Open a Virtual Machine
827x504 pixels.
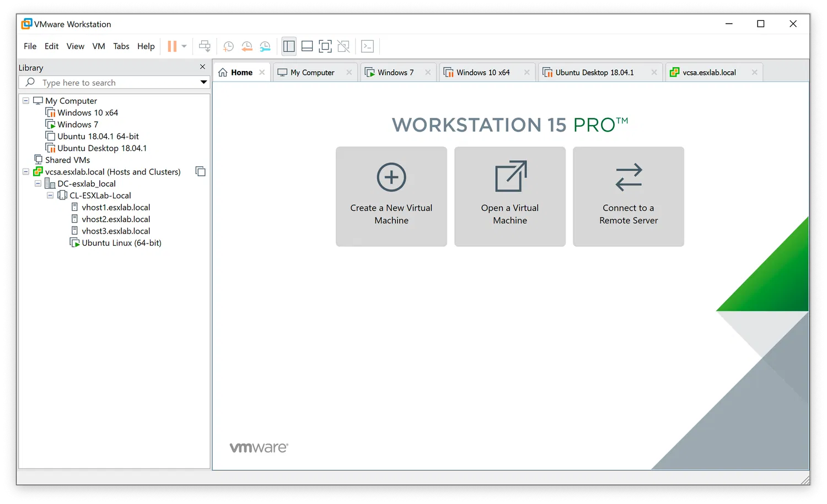(509, 197)
